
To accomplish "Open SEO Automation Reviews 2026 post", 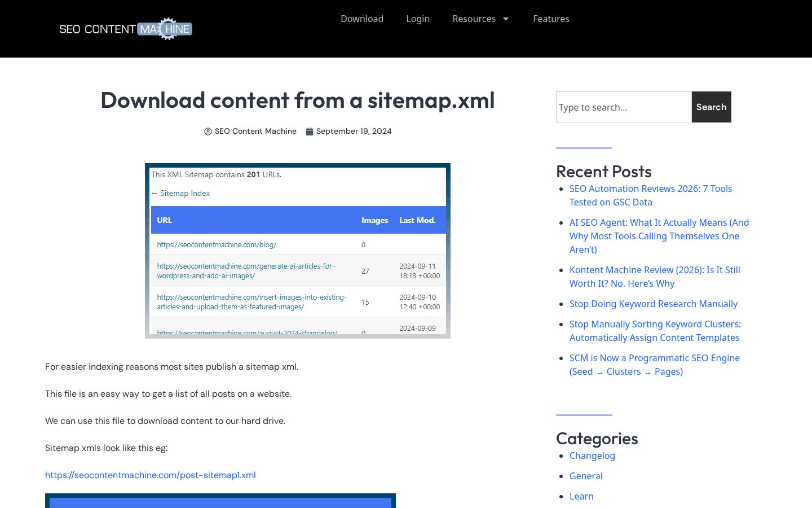I will [651, 195].
